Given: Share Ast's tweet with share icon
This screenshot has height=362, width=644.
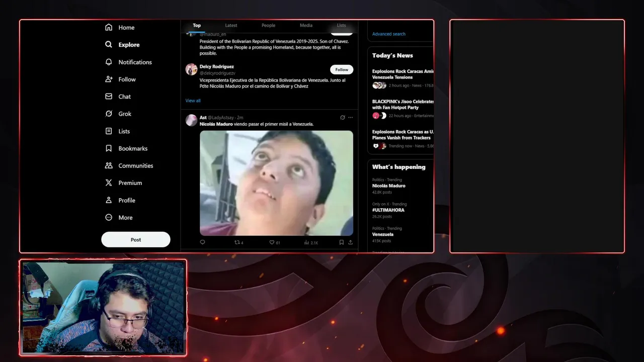Looking at the screenshot, I should [350, 242].
